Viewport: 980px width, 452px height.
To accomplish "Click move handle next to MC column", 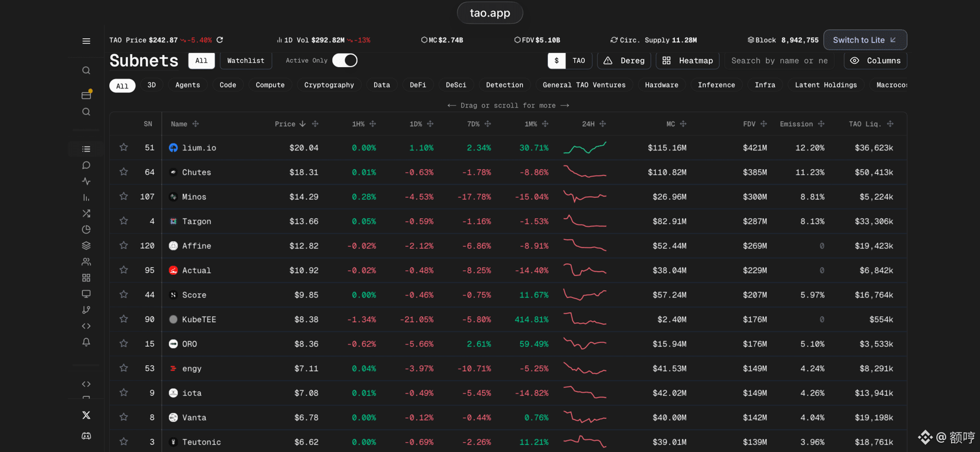I will coord(683,124).
